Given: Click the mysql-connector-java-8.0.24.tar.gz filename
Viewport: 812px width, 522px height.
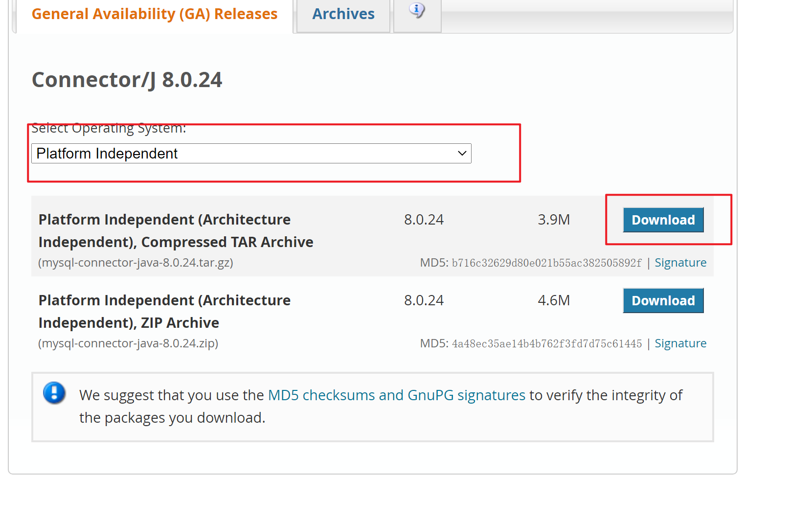Looking at the screenshot, I should [136, 263].
